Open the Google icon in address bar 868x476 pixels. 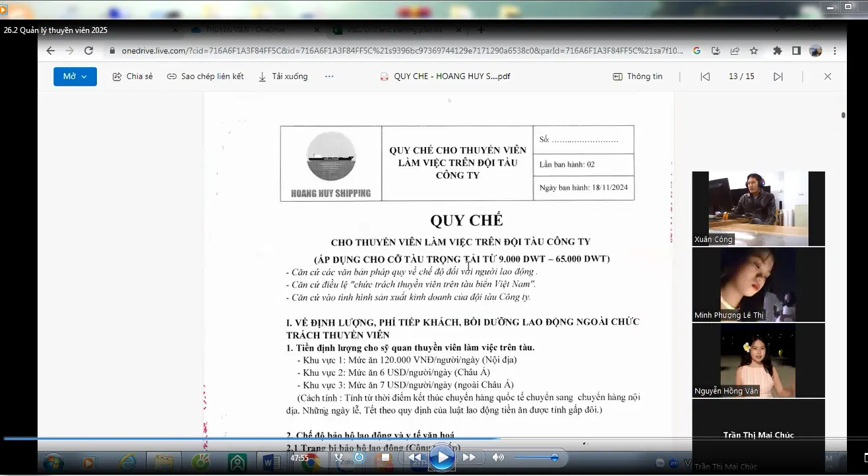(x=697, y=51)
